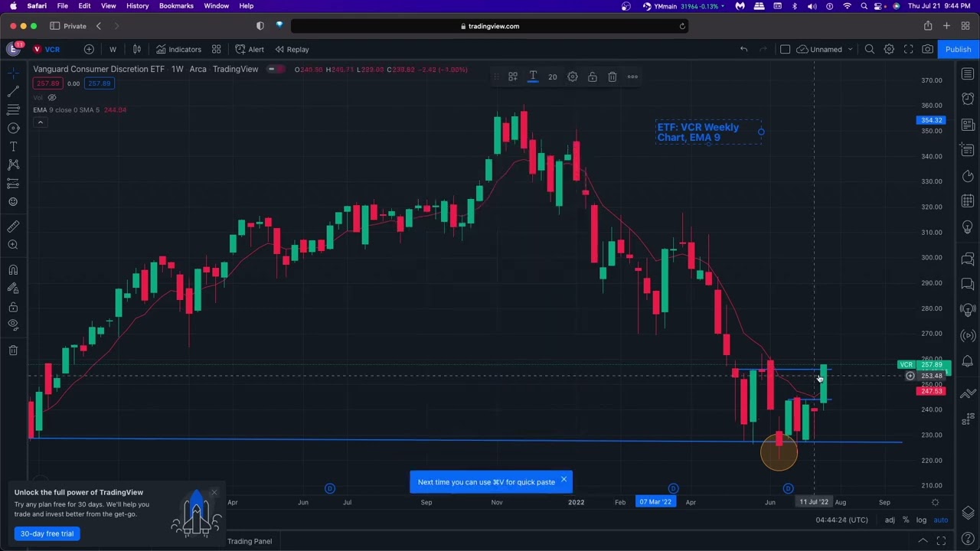
Task: Click the Publish button
Action: pyautogui.click(x=958, y=49)
